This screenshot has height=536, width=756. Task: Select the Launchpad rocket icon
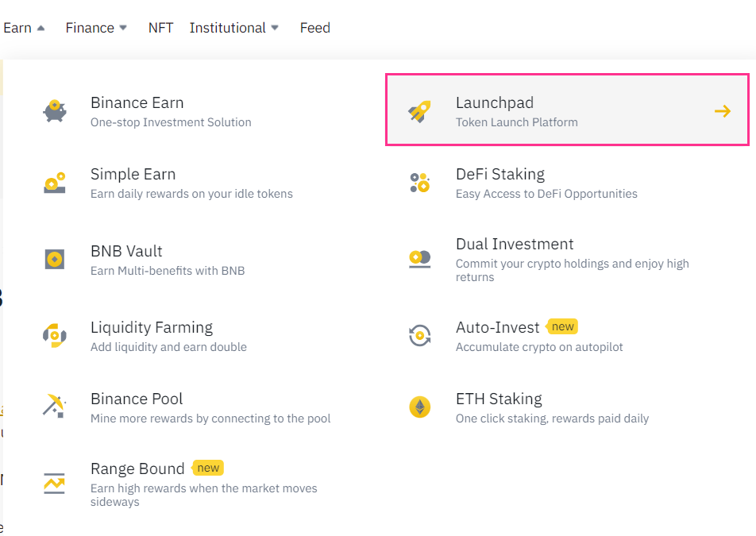pyautogui.click(x=419, y=110)
